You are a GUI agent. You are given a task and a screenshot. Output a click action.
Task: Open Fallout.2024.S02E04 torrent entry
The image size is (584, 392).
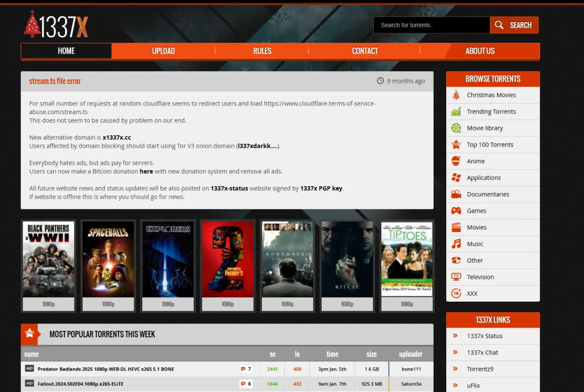coord(80,384)
